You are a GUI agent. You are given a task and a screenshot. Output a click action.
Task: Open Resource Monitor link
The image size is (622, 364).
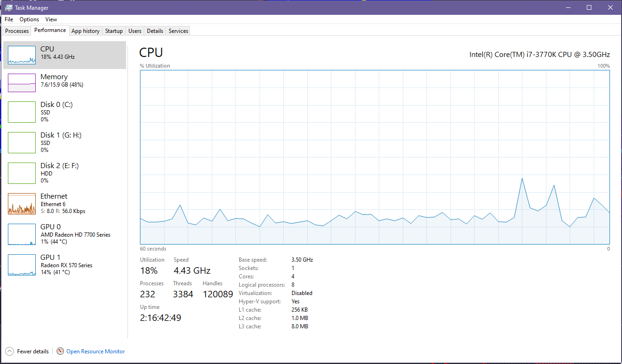point(95,351)
